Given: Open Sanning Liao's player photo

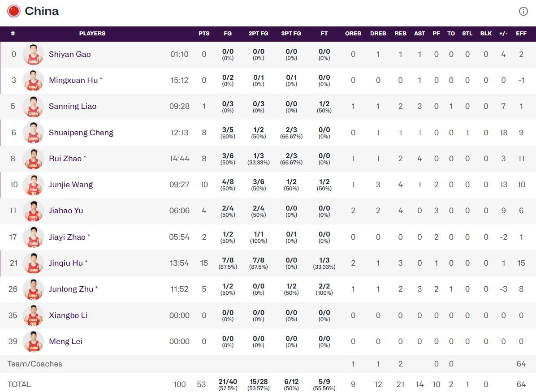Looking at the screenshot, I should 33,106.
